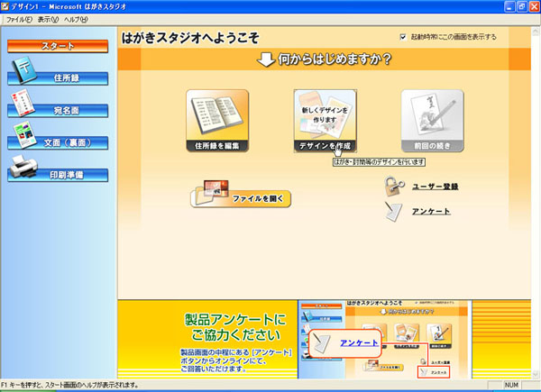Select the 宛名面 sidebar button
Viewport: 541px width, 392px height.
tap(58, 110)
